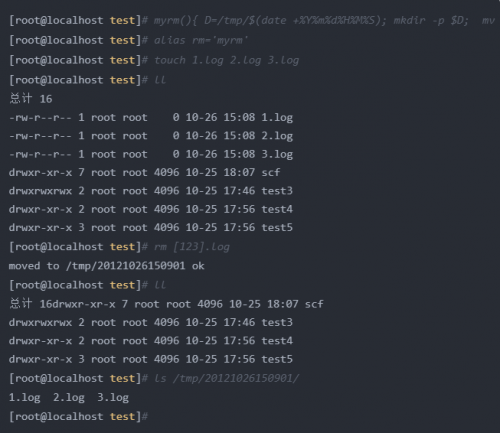
Task: Click the ls /tmp/20121026150901/ command
Action: [x=226, y=379]
